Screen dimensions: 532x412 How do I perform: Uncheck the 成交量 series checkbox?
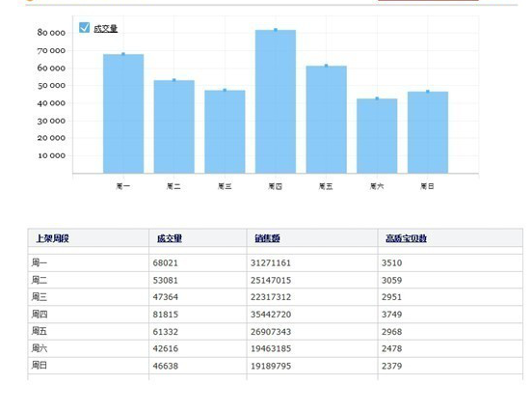(x=84, y=28)
